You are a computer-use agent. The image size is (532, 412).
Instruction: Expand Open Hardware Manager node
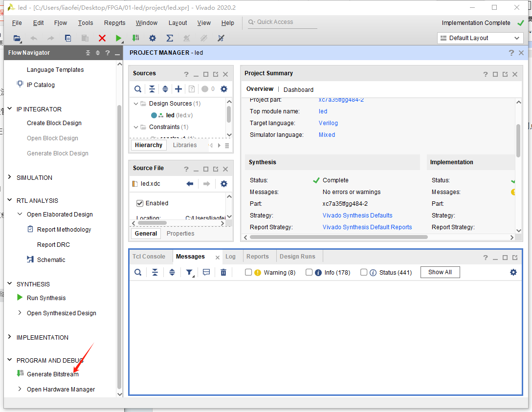click(20, 389)
